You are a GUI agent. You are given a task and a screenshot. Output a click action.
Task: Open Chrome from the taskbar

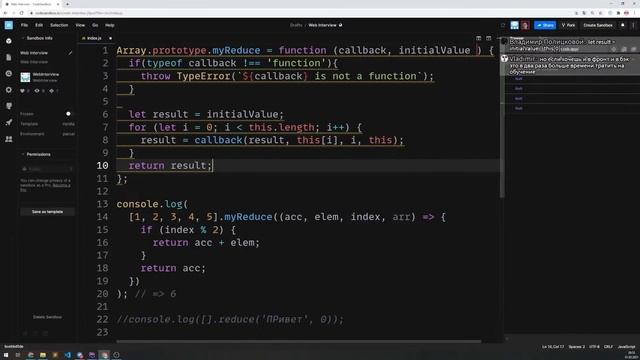[x=104, y=355]
